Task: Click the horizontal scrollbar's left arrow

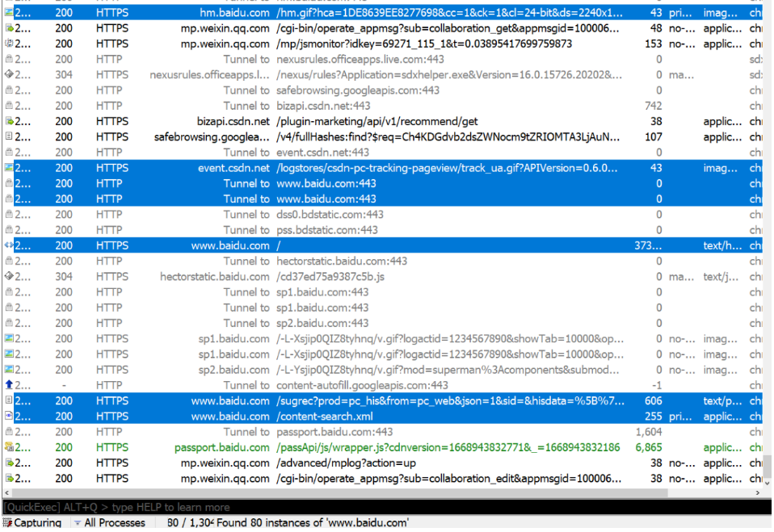Action: (7, 492)
